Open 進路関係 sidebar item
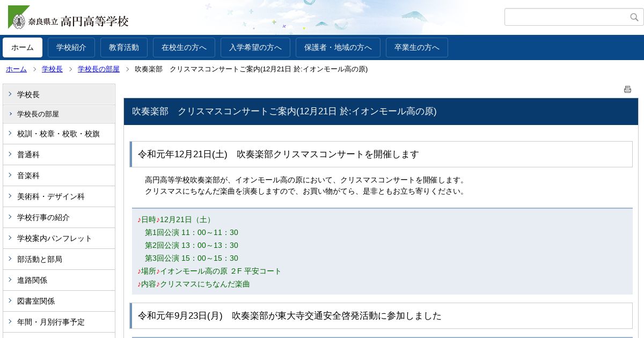Image resolution: width=644 pixels, height=338 pixels. coord(59,280)
